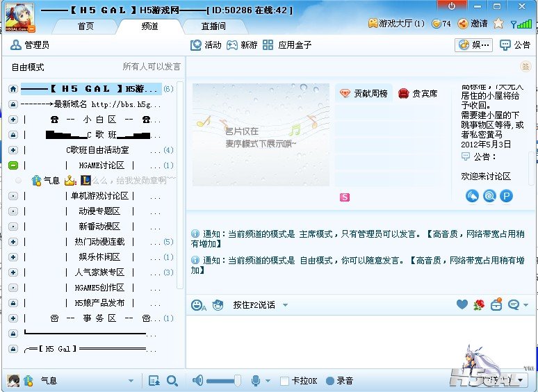538x392 pixels.
Task: Open the 活动 activities icon
Action: point(196,45)
